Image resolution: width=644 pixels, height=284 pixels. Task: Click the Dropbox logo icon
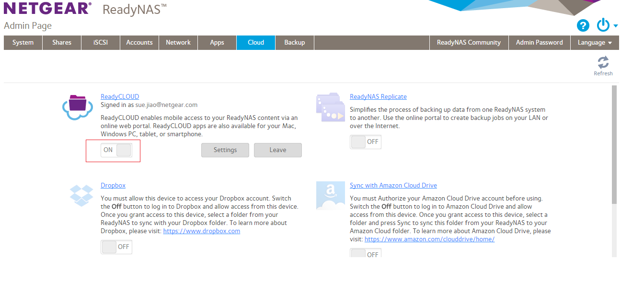tap(81, 195)
